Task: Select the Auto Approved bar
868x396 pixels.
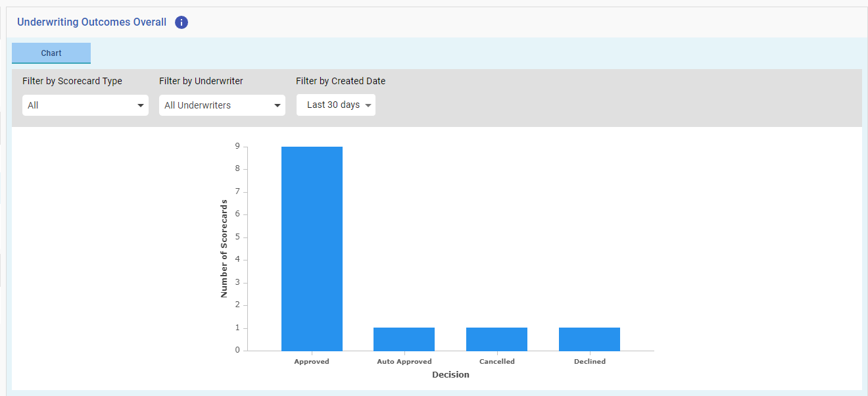Action: pyautogui.click(x=404, y=339)
